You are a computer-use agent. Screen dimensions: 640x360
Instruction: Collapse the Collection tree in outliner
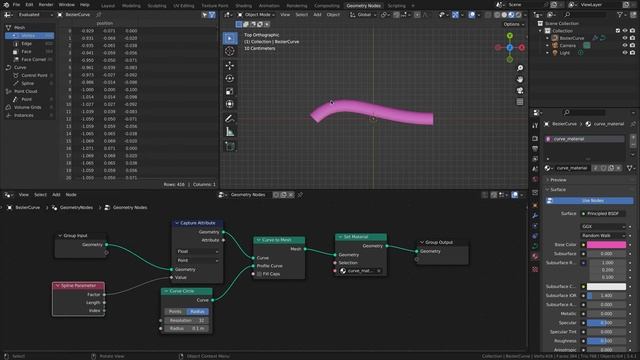point(541,31)
